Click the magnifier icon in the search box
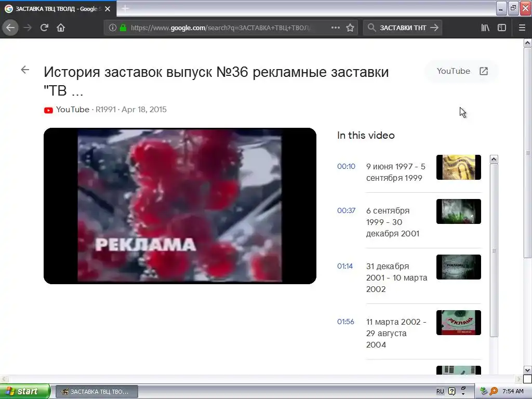This screenshot has width=532, height=399. point(371,28)
